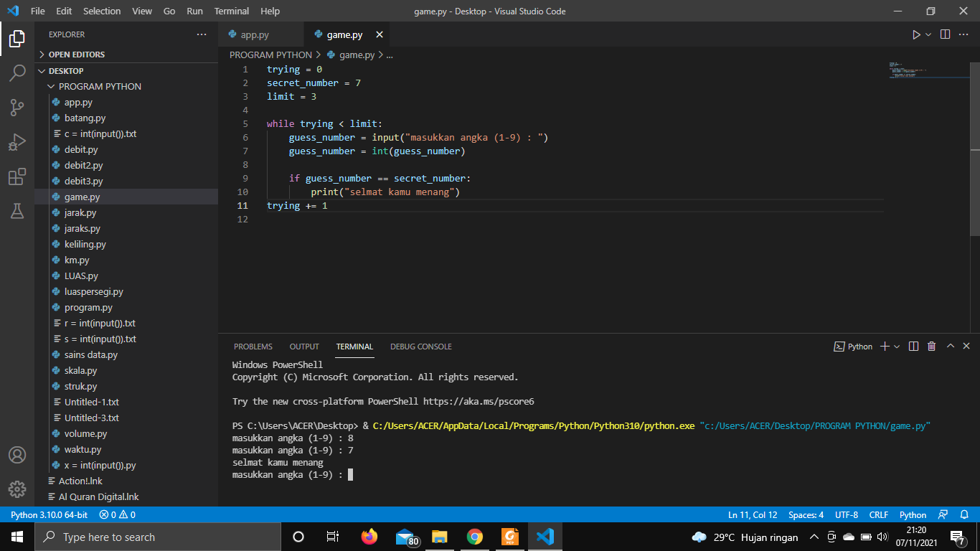This screenshot has height=551, width=980.
Task: Collapse the Desktop folder section
Action: pyautogui.click(x=126, y=71)
